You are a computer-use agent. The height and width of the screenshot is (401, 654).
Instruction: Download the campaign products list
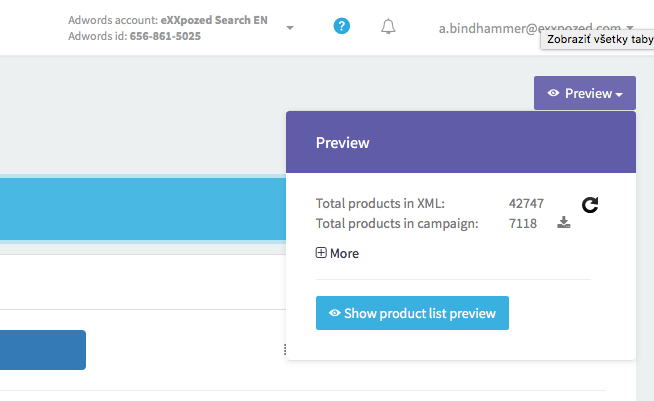tap(564, 223)
